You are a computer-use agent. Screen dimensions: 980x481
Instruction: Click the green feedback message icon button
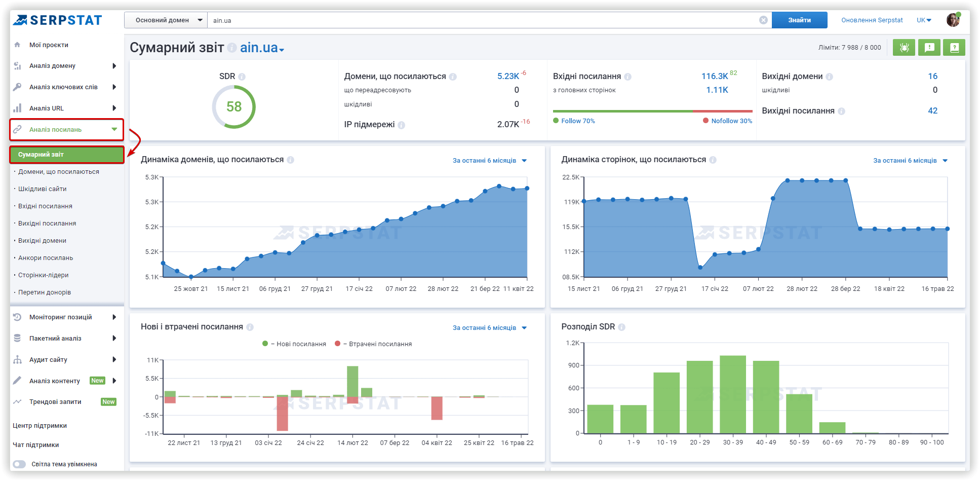(929, 48)
